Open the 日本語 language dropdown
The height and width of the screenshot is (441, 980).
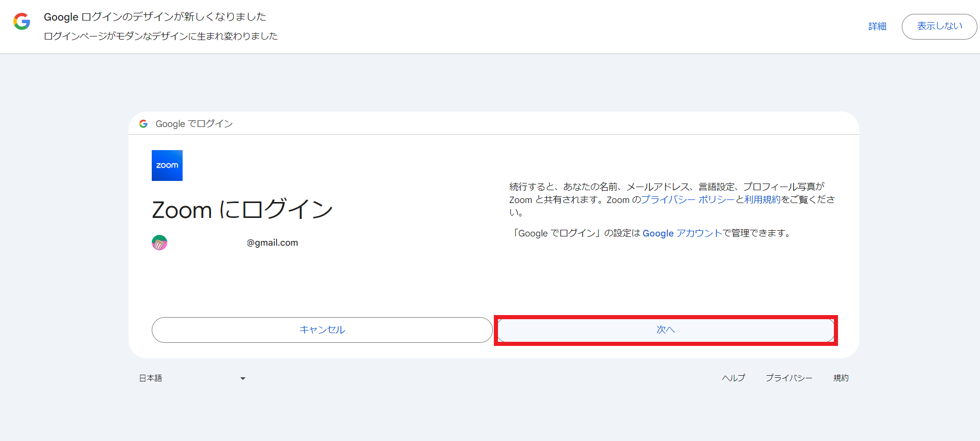[x=191, y=378]
